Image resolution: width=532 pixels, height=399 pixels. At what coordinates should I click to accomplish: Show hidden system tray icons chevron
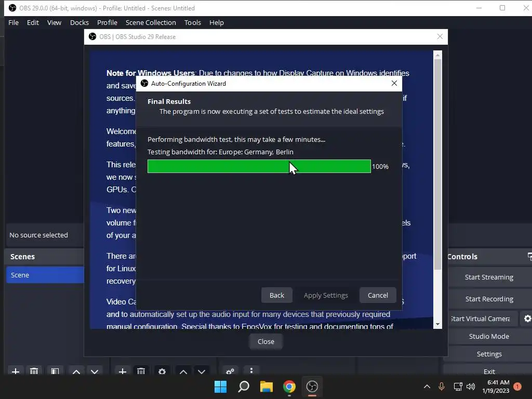[x=427, y=387]
